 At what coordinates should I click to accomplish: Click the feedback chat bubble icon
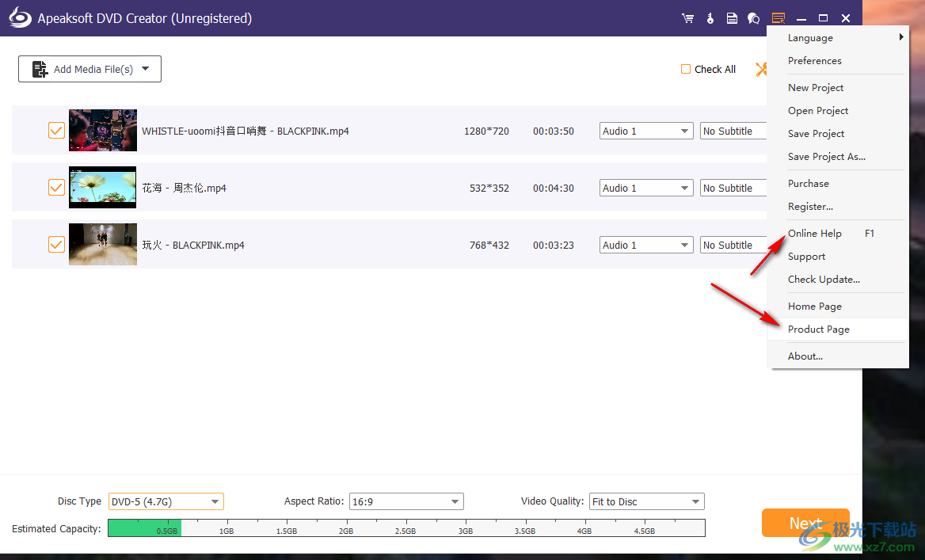753,18
